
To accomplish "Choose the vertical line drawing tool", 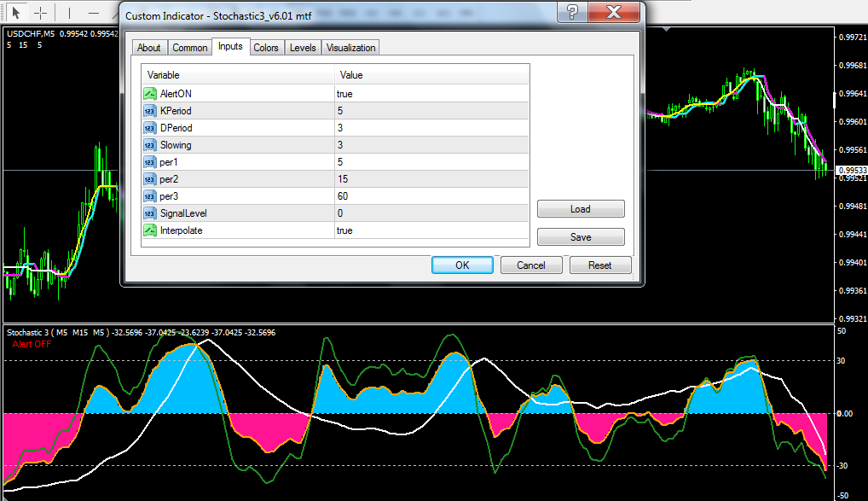I will pos(70,13).
